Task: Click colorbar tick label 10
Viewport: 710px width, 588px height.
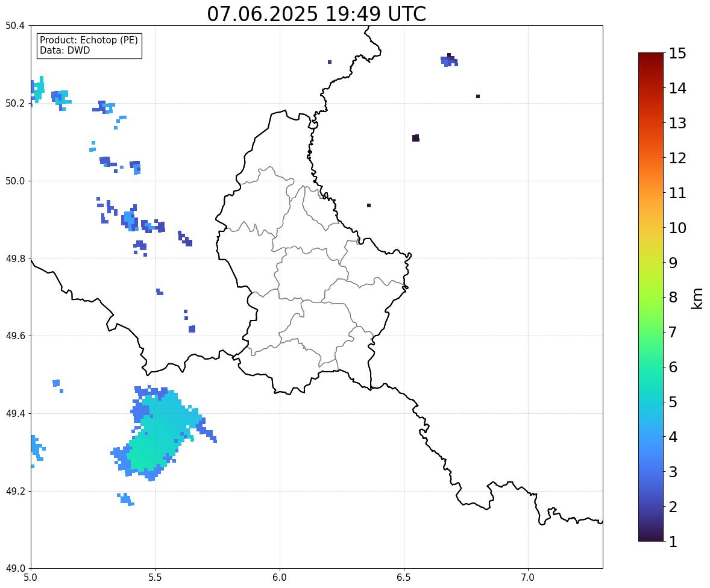Action: click(677, 228)
